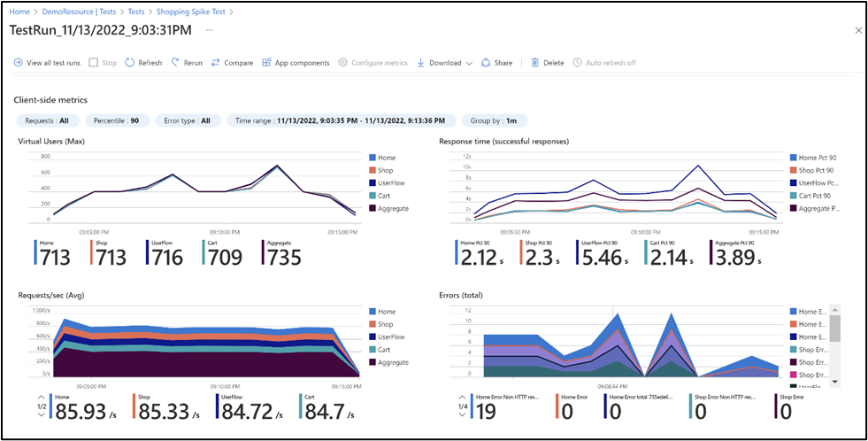Click the View all test runs icon
Image resolution: width=868 pixels, height=441 pixels.
click(19, 63)
